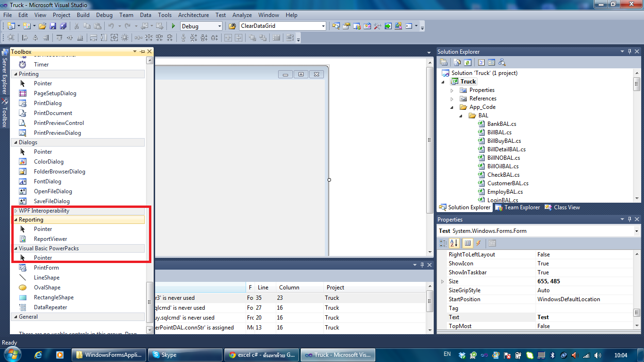
Task: Click the Open File folder icon
Action: 42,26
